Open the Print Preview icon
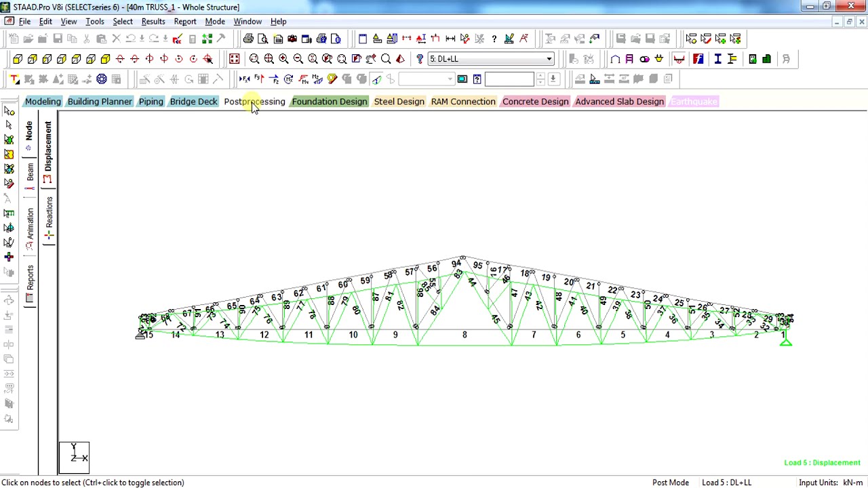The image size is (868, 488). [262, 39]
